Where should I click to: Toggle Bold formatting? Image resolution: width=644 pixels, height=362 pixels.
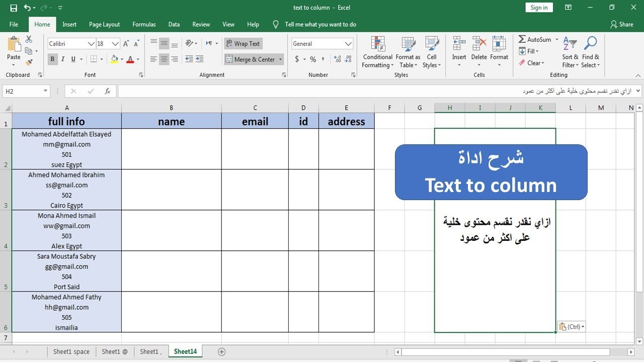tap(52, 59)
